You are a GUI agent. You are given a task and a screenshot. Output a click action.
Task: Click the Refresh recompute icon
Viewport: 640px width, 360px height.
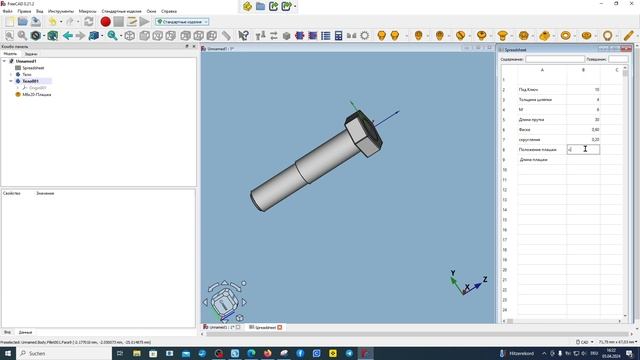(89, 22)
